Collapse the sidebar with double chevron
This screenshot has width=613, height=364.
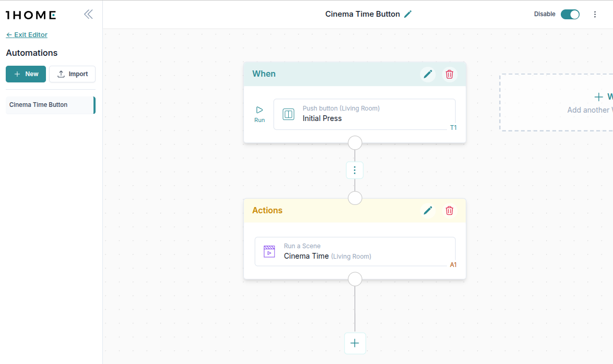pyautogui.click(x=88, y=14)
